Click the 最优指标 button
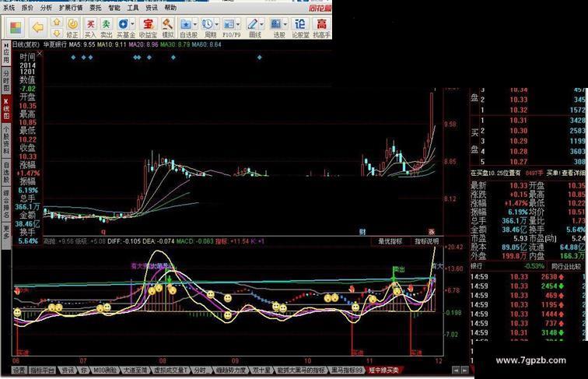The image size is (588, 379). click(x=390, y=241)
